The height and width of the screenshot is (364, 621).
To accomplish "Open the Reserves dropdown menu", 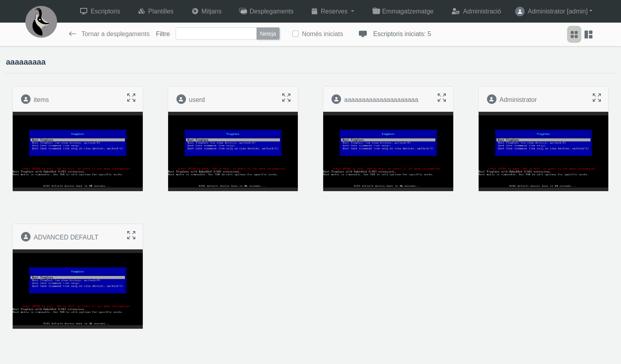I will 332,11.
